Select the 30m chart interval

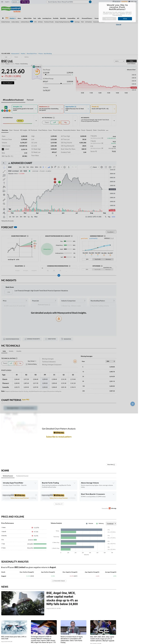click(37, 167)
